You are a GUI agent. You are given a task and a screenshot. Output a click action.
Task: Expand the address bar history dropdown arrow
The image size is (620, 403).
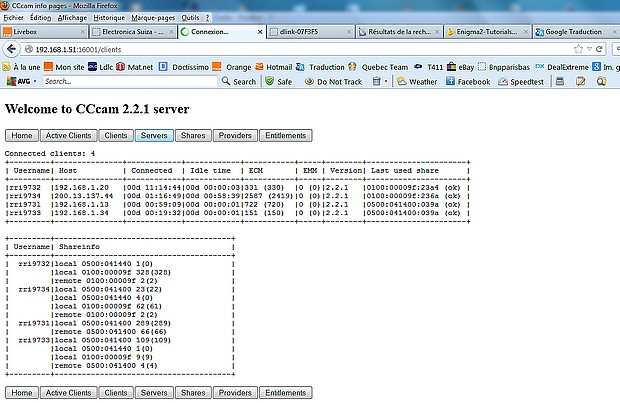click(591, 49)
